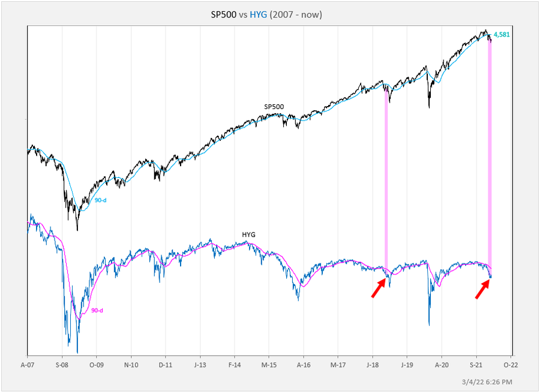
Task: Select the magenta 90-d moving average label
Action: [97, 310]
